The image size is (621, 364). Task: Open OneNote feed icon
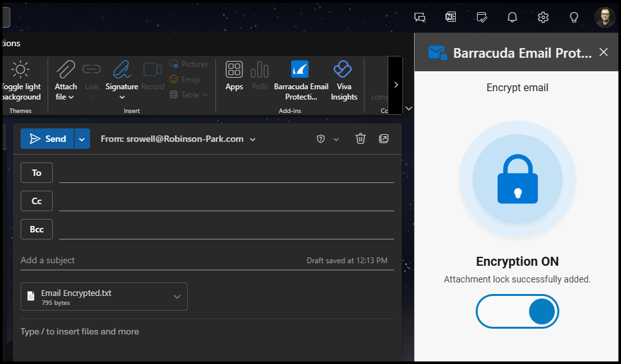pyautogui.click(x=451, y=17)
